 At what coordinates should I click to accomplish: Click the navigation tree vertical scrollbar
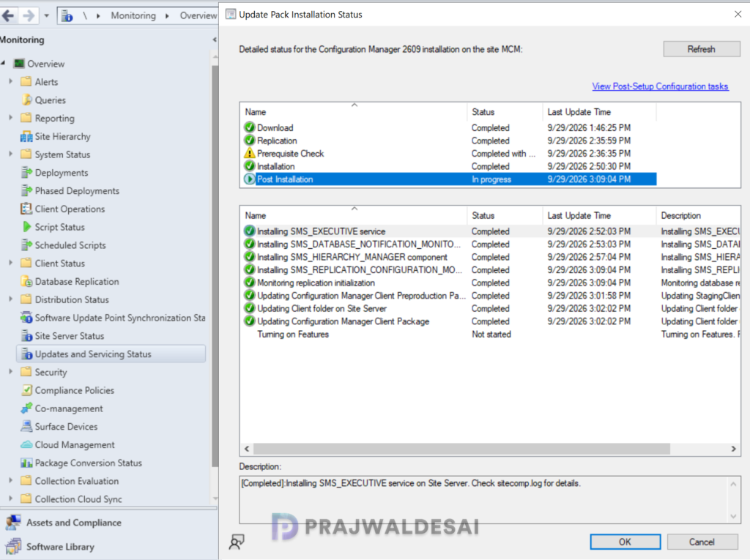tap(215, 266)
